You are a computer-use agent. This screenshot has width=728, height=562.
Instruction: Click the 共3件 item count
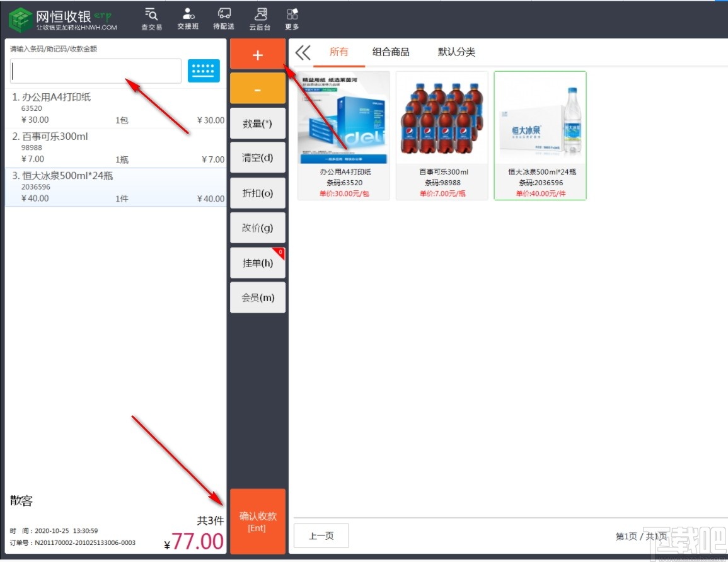[211, 520]
